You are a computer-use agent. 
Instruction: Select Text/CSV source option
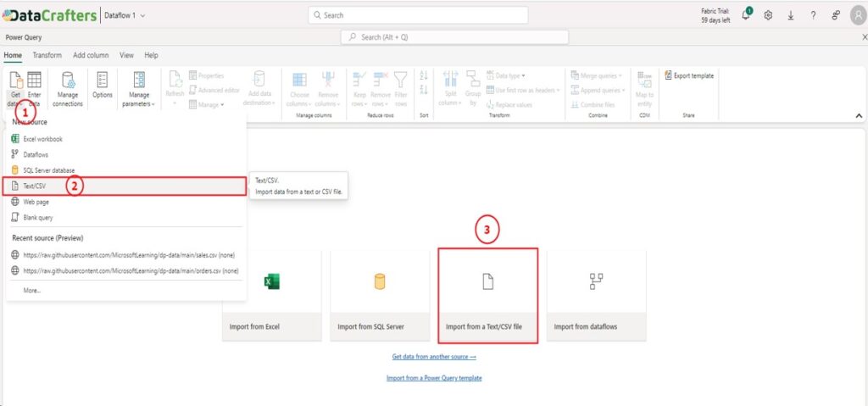coord(124,186)
